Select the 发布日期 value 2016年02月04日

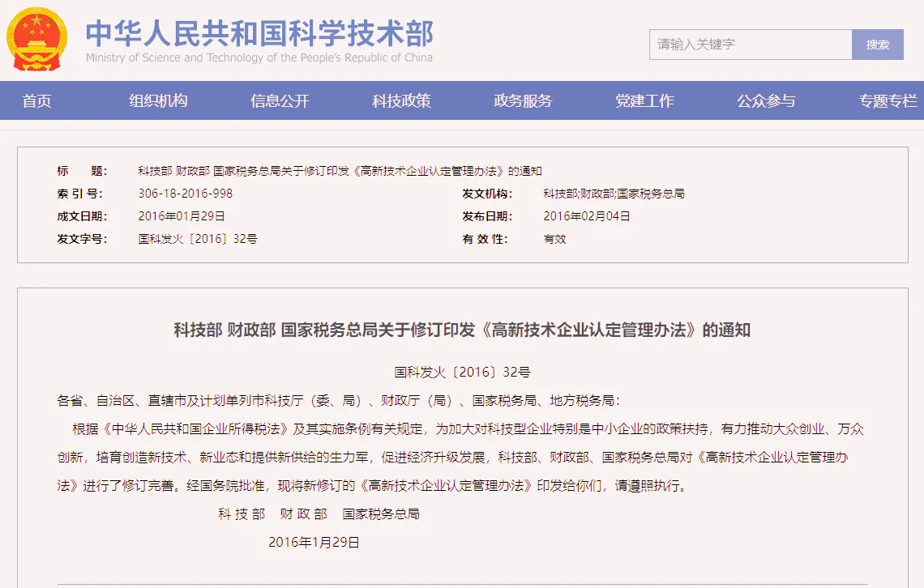click(587, 216)
